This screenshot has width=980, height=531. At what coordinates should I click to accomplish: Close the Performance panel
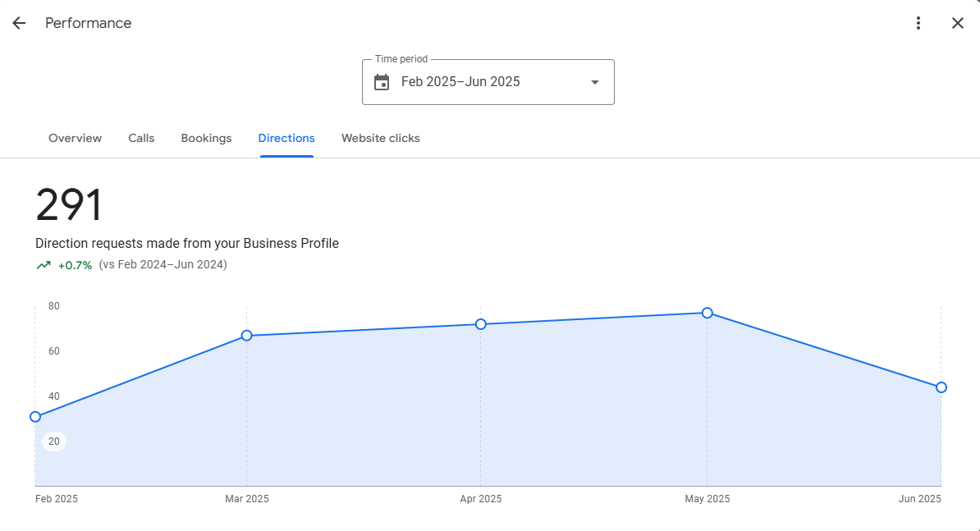point(958,23)
